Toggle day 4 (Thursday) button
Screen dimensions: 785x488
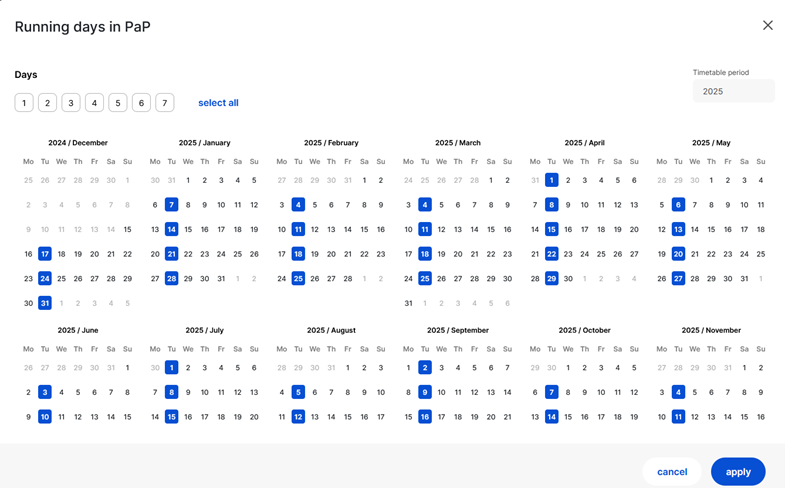tap(94, 103)
